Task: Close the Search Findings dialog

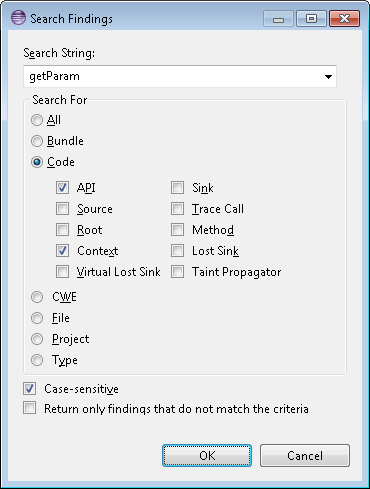Action: (344, 19)
